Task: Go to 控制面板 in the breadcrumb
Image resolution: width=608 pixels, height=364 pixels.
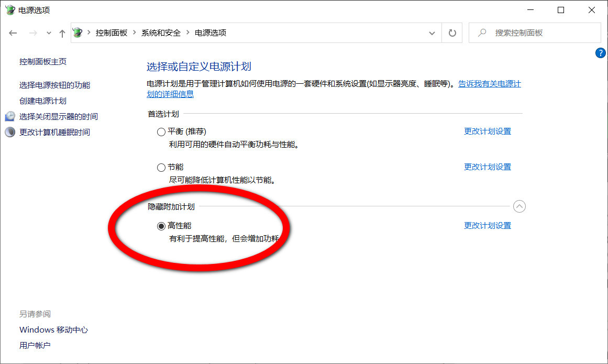Action: pyautogui.click(x=110, y=32)
